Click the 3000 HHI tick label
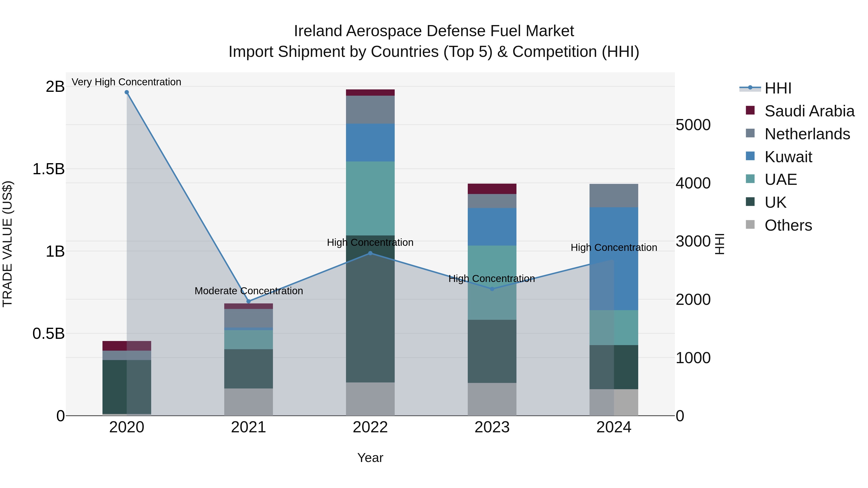 pyautogui.click(x=693, y=241)
